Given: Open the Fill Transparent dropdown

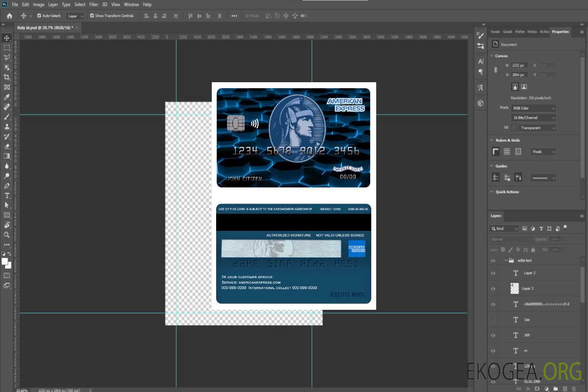Looking at the screenshot, I should [x=537, y=128].
